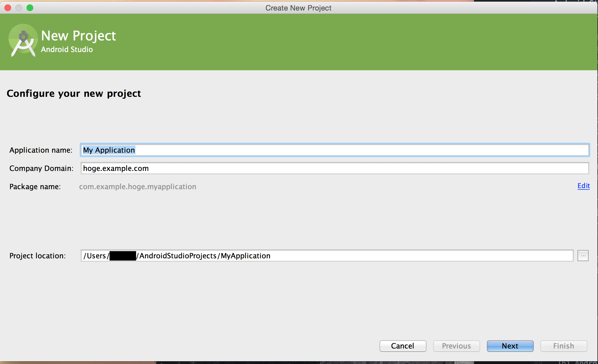Click the greyed-out Finish button
Image resolution: width=598 pixels, height=364 pixels.
pos(564,346)
